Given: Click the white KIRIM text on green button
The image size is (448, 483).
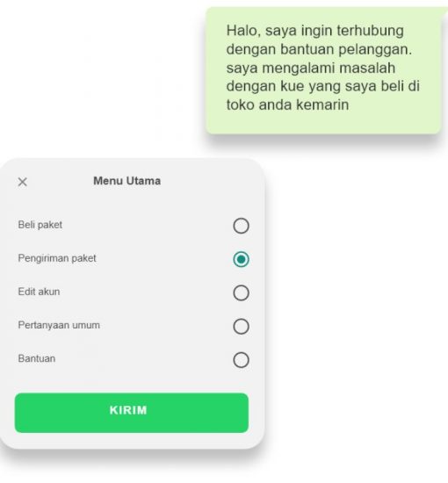Looking at the screenshot, I should coord(128,410).
